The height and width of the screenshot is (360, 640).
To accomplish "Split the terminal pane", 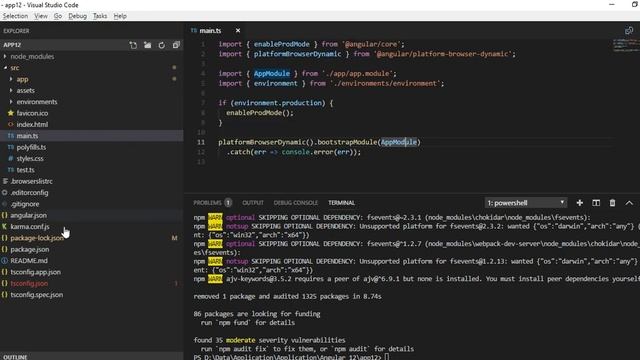I will tap(596, 203).
